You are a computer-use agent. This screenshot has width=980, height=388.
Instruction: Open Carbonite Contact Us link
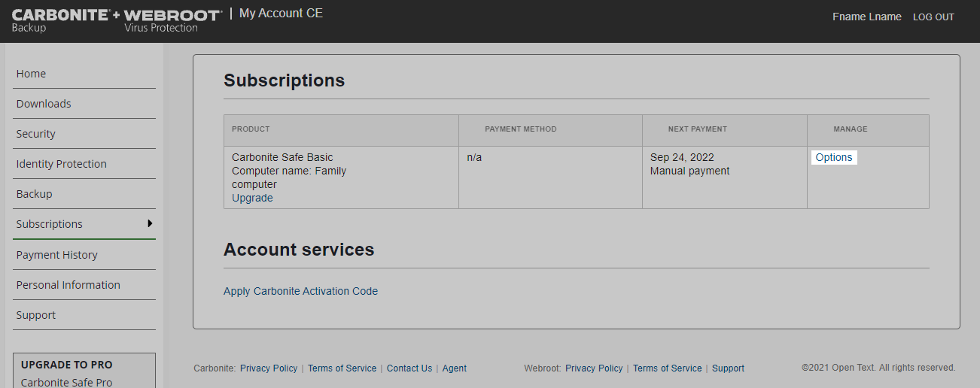[x=409, y=368]
